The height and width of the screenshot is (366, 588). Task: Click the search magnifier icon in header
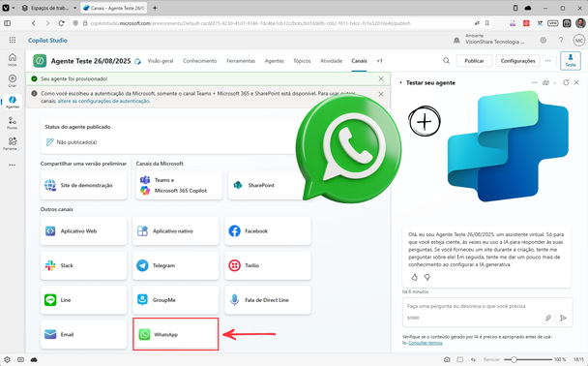coord(446,60)
